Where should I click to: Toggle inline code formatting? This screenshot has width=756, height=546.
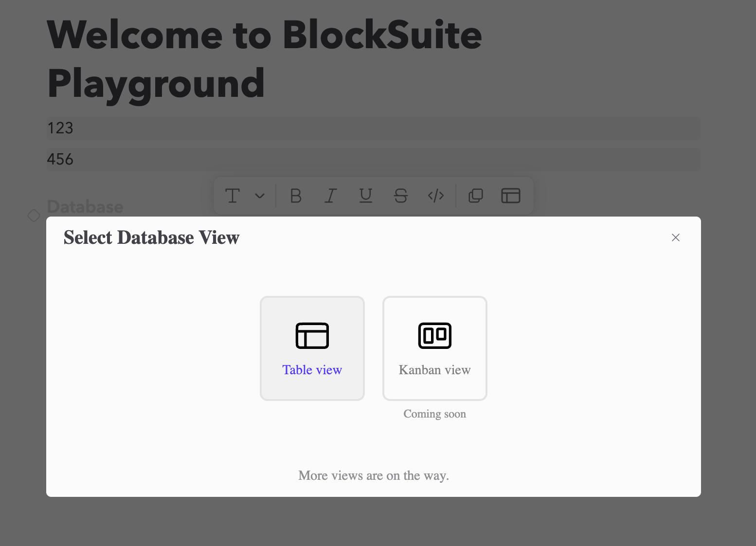coord(435,196)
